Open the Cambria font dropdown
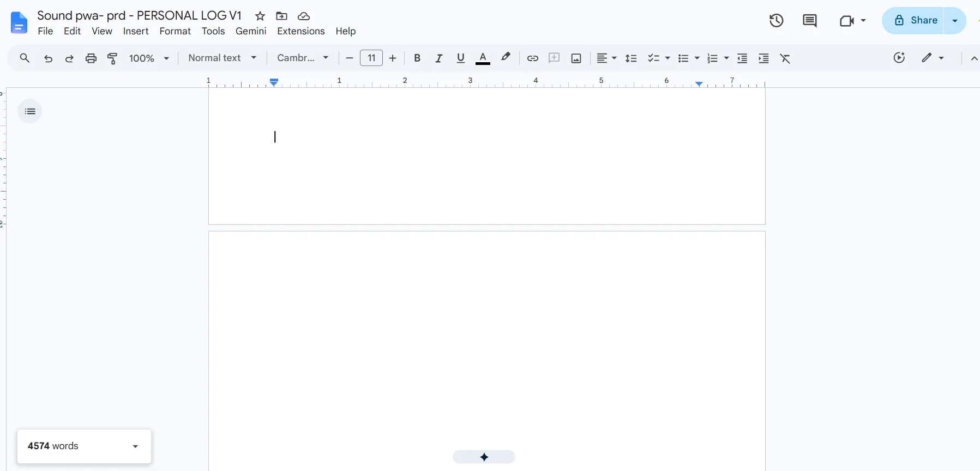Viewport: 980px width, 471px height. tap(303, 58)
